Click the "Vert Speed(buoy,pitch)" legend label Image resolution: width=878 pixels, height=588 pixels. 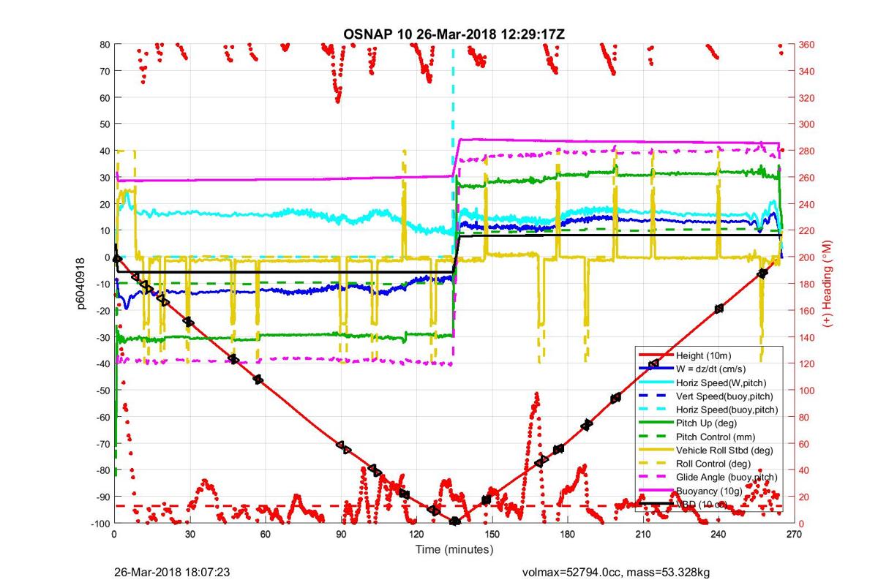tap(724, 396)
